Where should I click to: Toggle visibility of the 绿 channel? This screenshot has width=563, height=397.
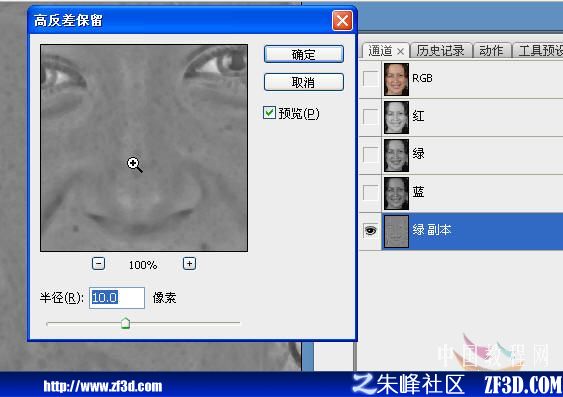370,155
